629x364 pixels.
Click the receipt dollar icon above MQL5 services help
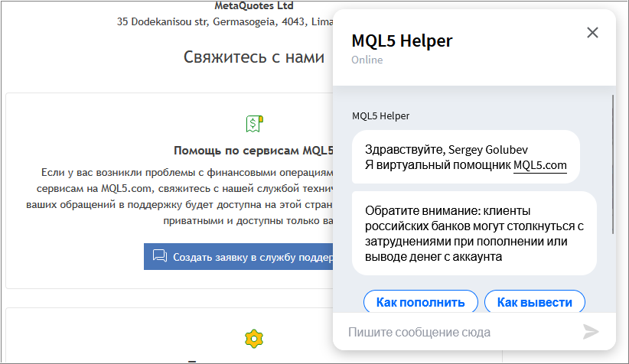pyautogui.click(x=254, y=124)
